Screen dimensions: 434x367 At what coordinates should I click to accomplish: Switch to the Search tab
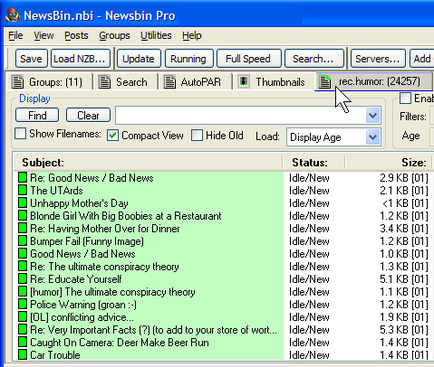click(x=125, y=82)
